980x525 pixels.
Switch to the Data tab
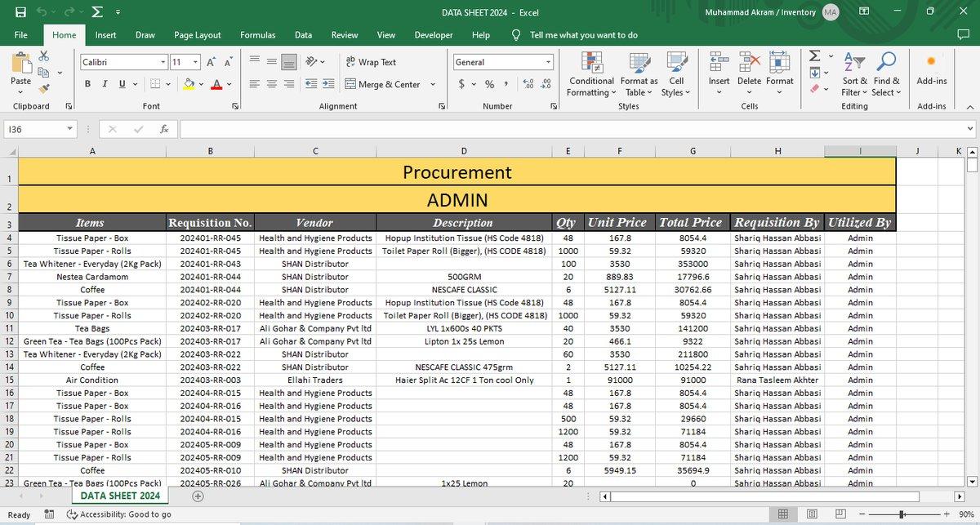coord(303,35)
